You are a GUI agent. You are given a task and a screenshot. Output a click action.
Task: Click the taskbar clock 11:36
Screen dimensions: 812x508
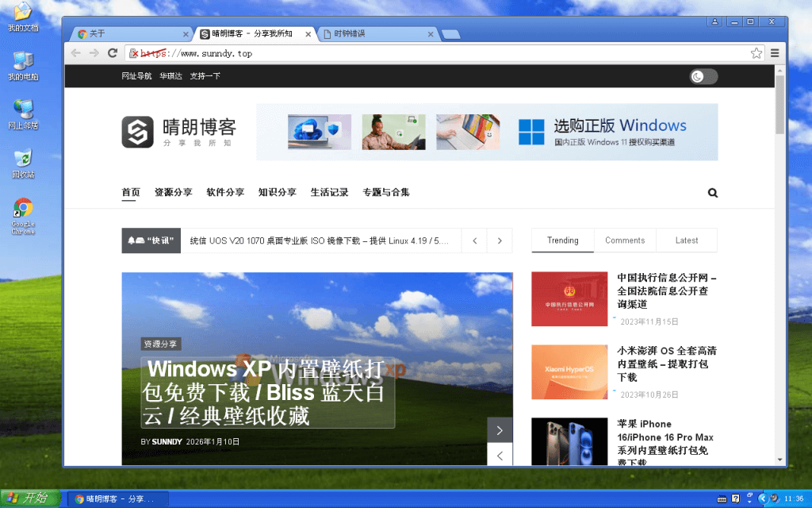[x=794, y=498]
